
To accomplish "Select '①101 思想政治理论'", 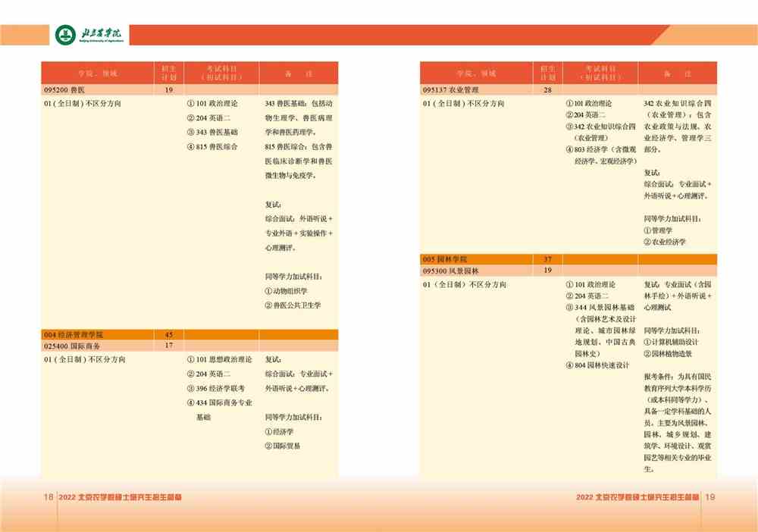I will (x=220, y=359).
